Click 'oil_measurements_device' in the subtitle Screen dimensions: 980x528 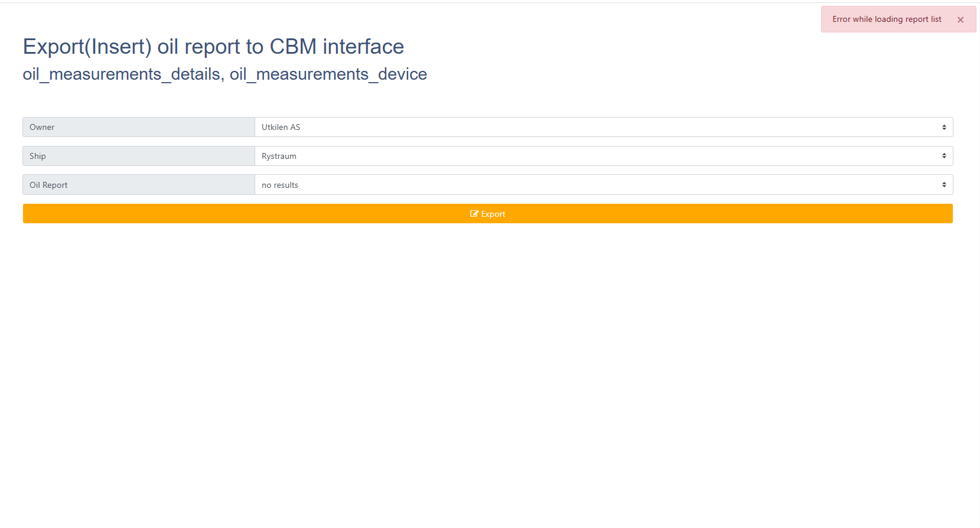[328, 74]
